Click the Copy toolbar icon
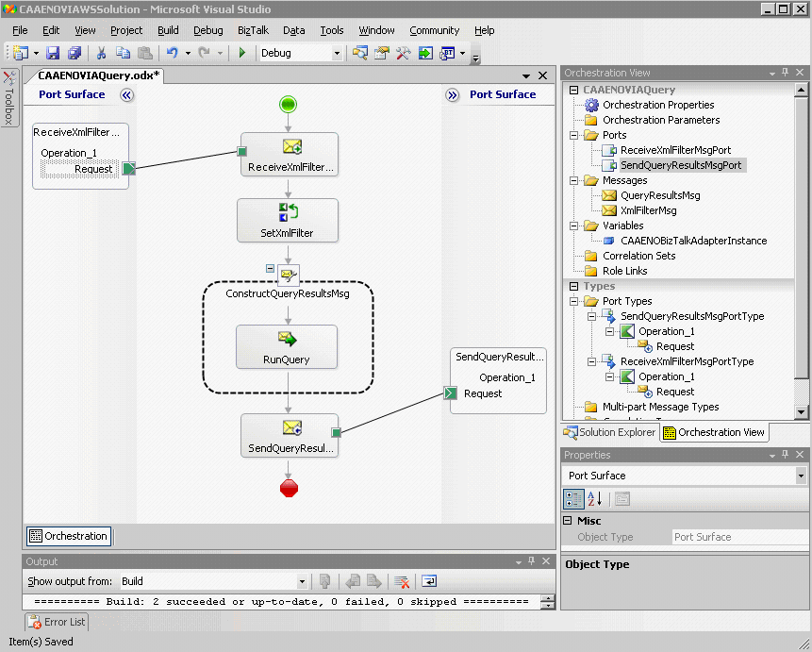The width and height of the screenshot is (812, 652). [124, 53]
